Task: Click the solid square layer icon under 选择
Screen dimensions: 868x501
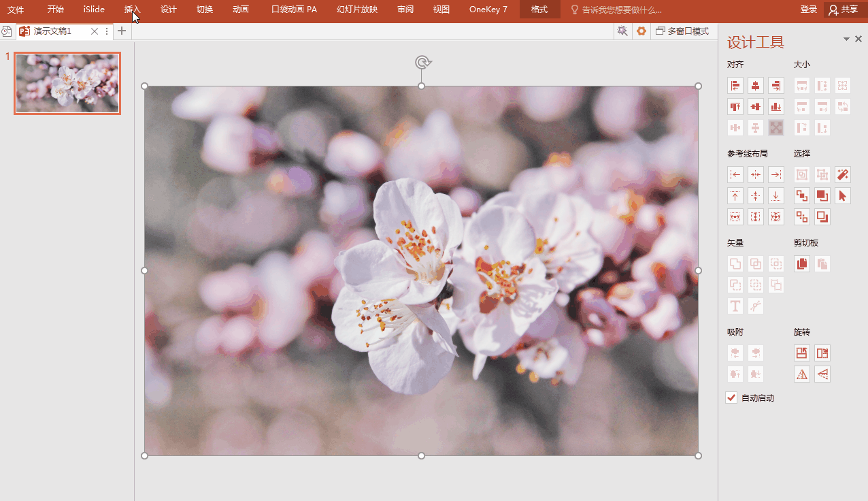Action: pyautogui.click(x=822, y=196)
